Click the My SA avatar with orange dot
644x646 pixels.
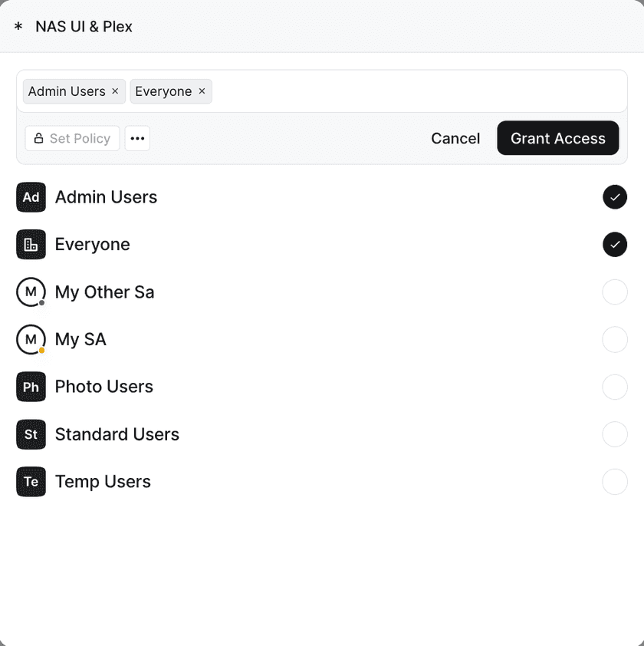point(31,339)
